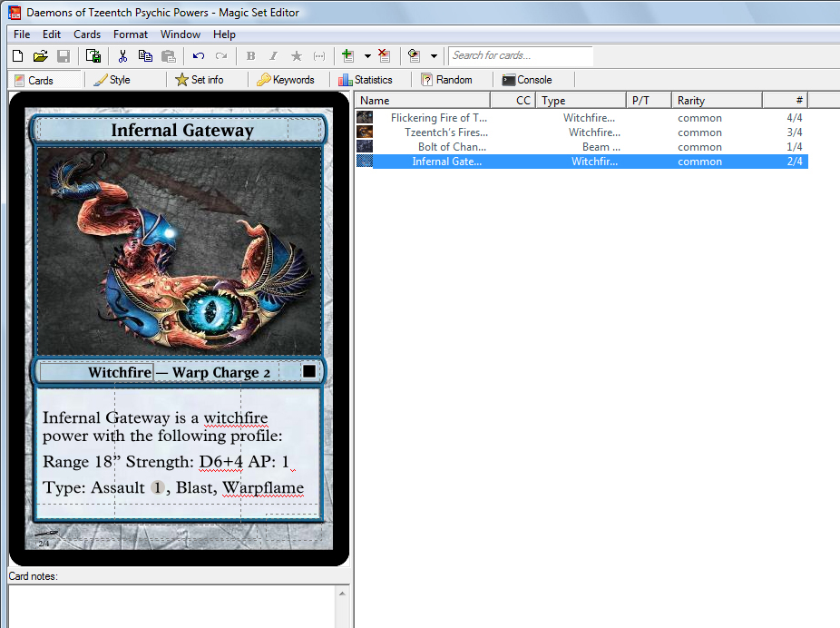Image resolution: width=840 pixels, height=628 pixels.
Task: Open the Window menu
Action: [x=180, y=34]
